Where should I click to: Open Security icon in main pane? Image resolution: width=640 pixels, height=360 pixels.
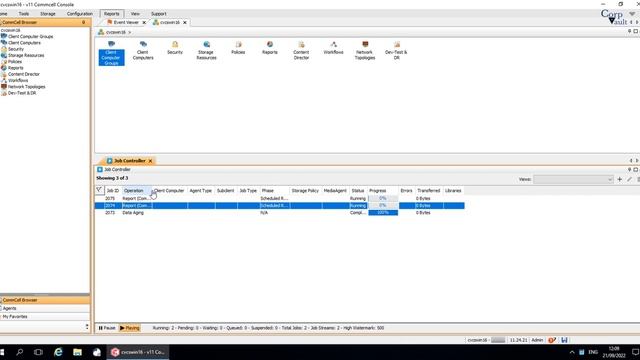pos(175,48)
